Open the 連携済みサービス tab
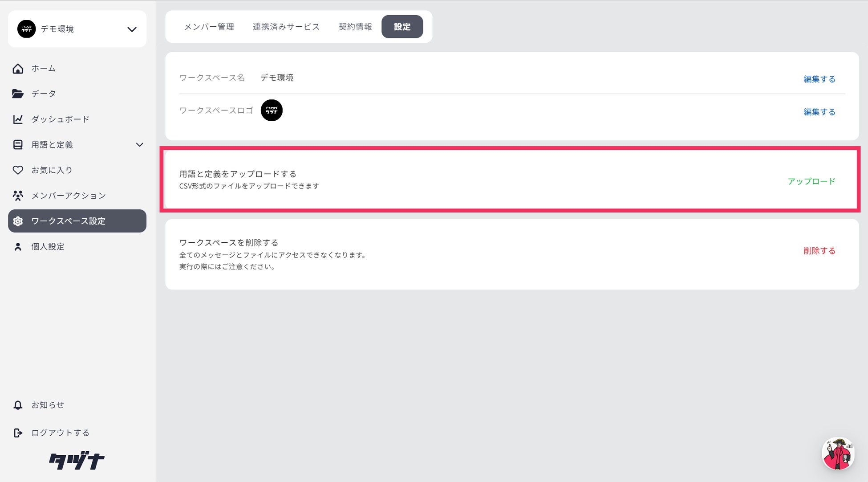 pyautogui.click(x=286, y=27)
